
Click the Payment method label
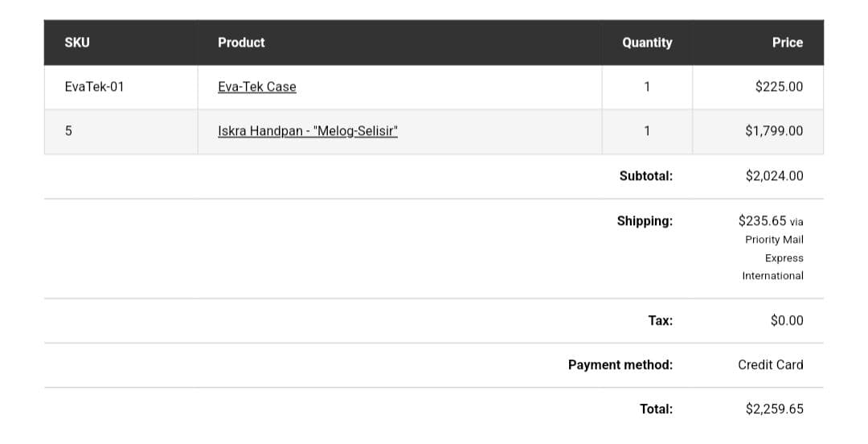[620, 365]
